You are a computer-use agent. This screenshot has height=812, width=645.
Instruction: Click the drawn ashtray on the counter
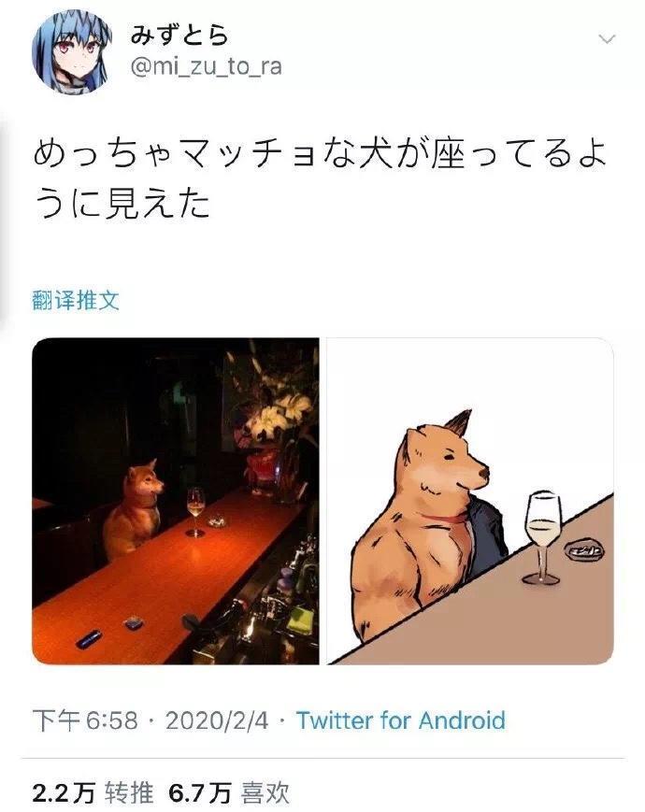[x=585, y=550]
